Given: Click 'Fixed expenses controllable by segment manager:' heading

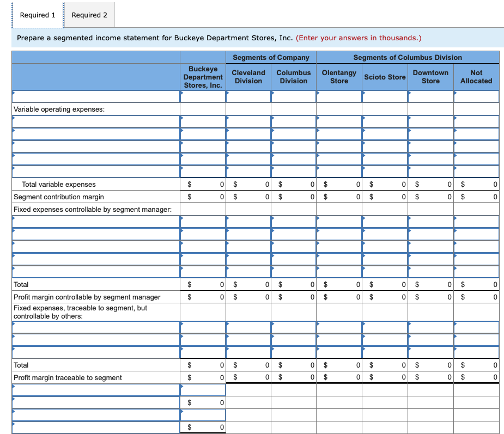Looking at the screenshot, I should [93, 210].
